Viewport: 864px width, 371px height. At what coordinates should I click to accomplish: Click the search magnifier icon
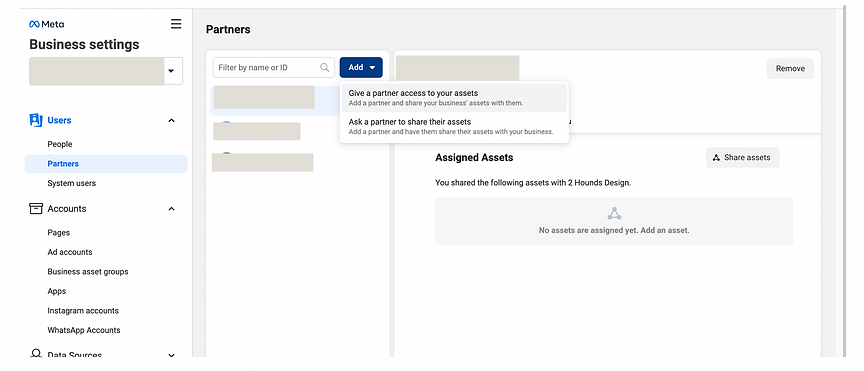click(x=325, y=67)
